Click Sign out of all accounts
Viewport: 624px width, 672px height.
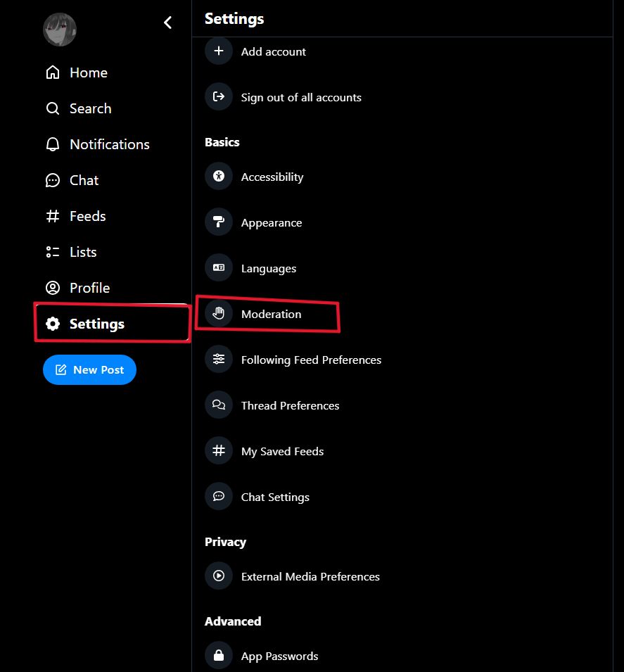(300, 97)
